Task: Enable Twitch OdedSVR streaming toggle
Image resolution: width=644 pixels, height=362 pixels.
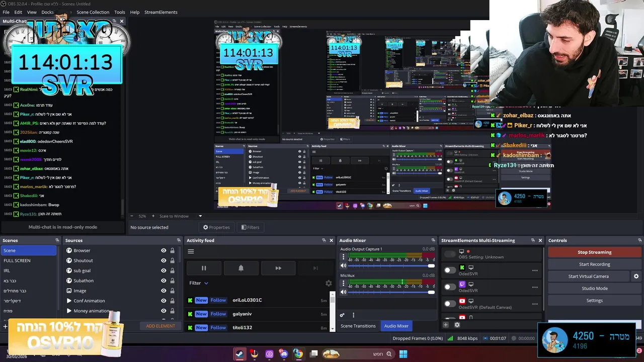Action: 450,287
